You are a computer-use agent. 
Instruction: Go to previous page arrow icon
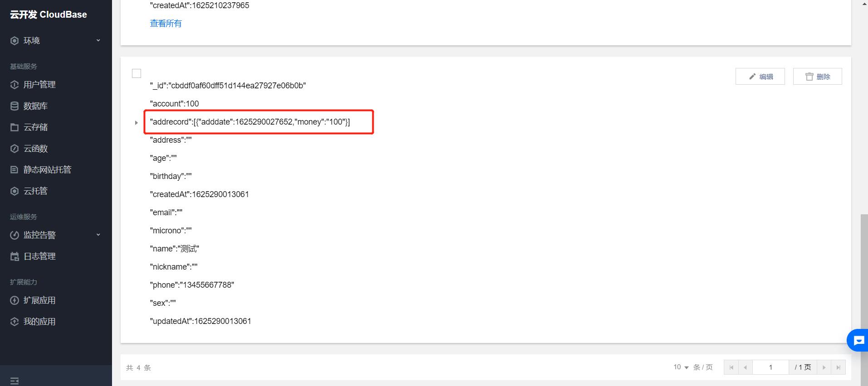746,367
